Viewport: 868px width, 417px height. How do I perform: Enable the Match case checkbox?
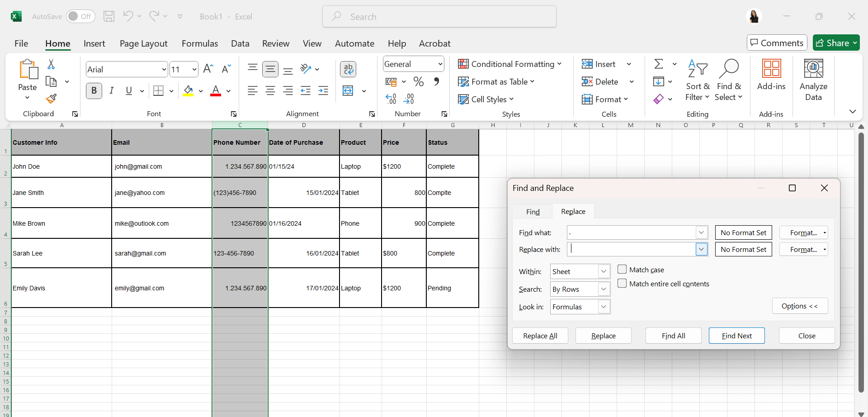point(622,270)
